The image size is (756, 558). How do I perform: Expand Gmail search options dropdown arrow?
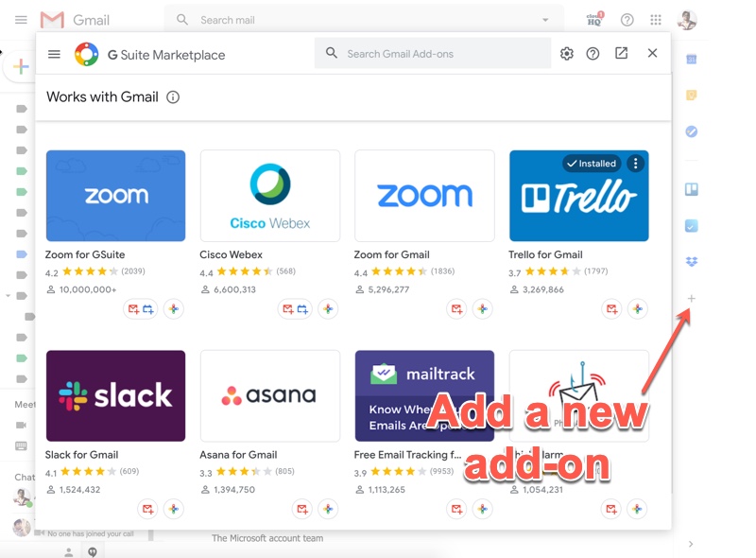click(545, 20)
